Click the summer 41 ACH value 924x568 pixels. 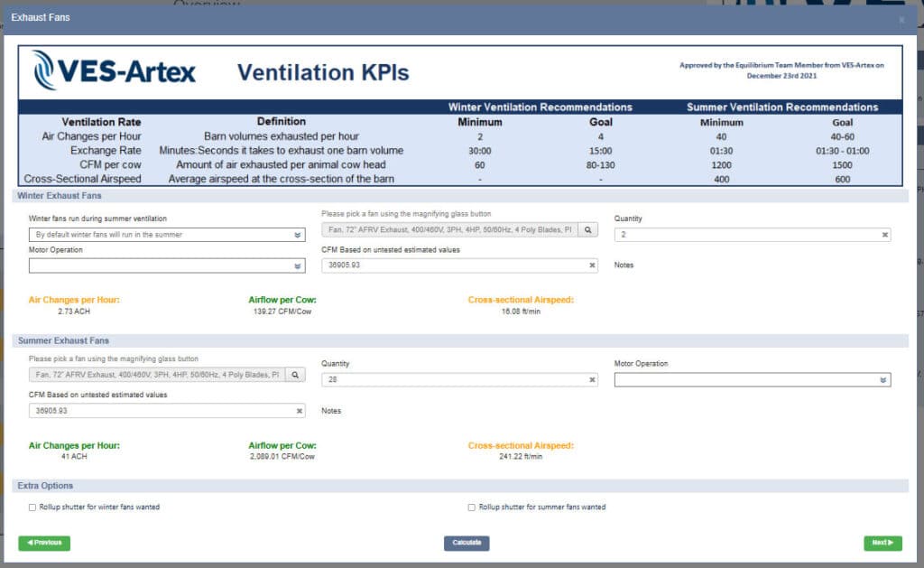[74, 457]
